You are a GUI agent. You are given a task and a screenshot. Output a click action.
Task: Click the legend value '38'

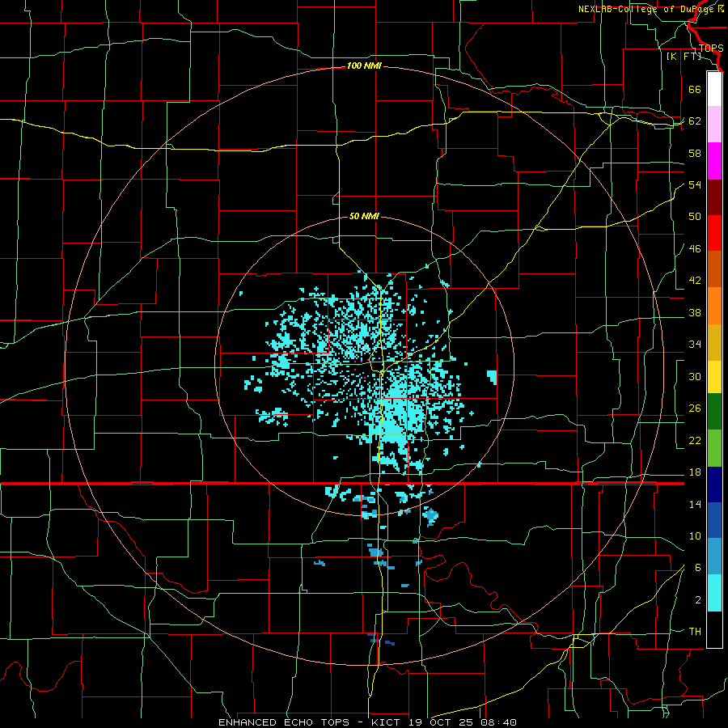pos(695,313)
